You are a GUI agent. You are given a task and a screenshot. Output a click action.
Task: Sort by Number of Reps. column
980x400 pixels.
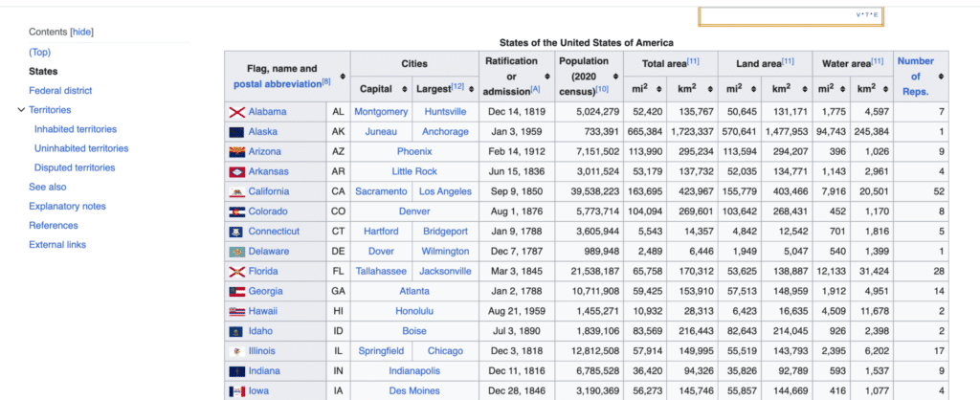(x=942, y=77)
